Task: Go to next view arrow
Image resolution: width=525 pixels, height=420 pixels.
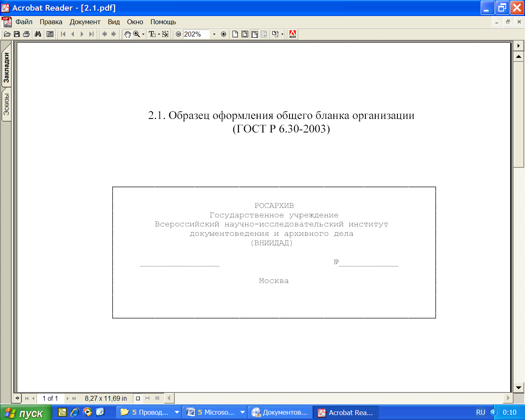Action: click(x=114, y=34)
